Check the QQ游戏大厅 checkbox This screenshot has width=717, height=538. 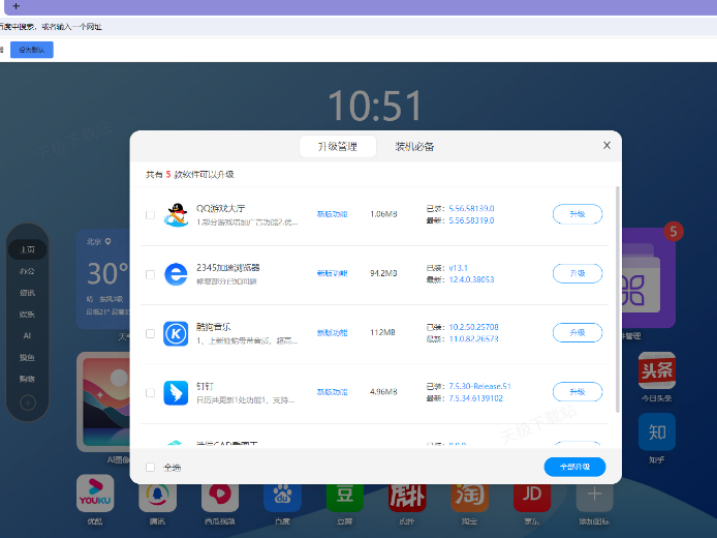[150, 215]
